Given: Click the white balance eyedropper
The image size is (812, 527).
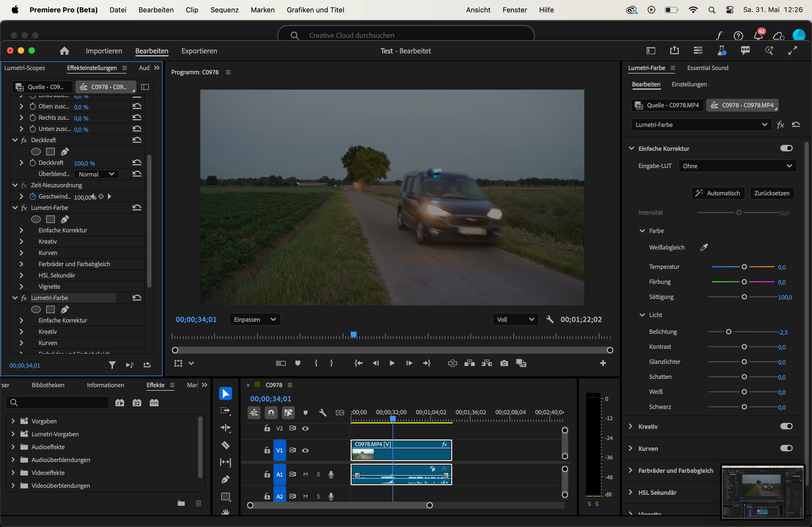Looking at the screenshot, I should pyautogui.click(x=704, y=247).
